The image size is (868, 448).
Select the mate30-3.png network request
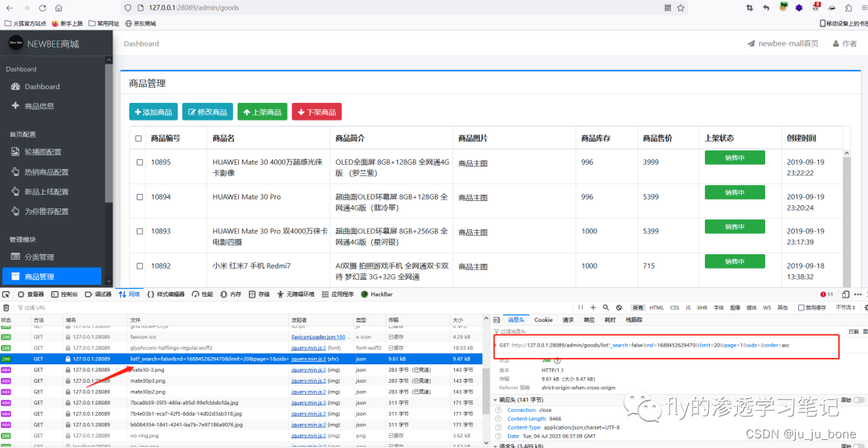pyautogui.click(x=241, y=369)
